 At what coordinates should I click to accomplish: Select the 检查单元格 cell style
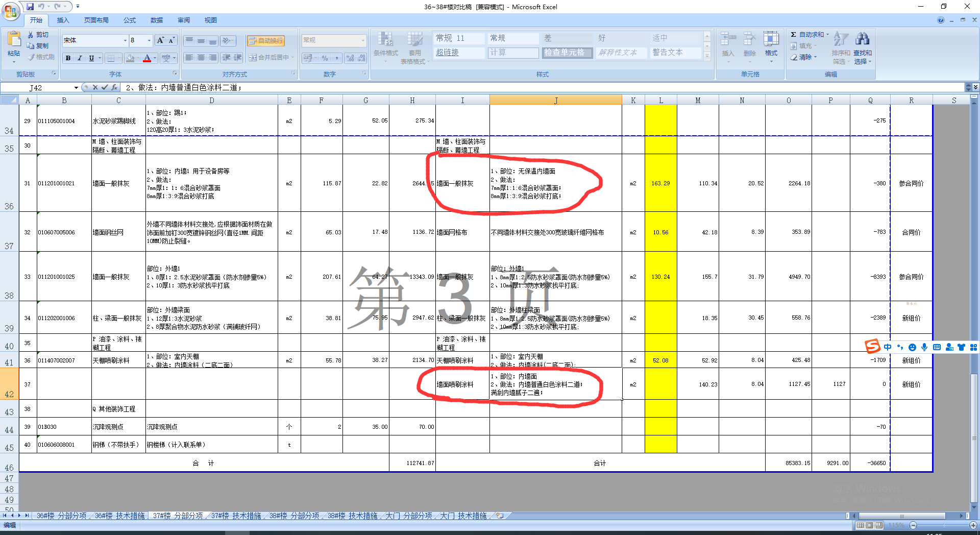[567, 53]
